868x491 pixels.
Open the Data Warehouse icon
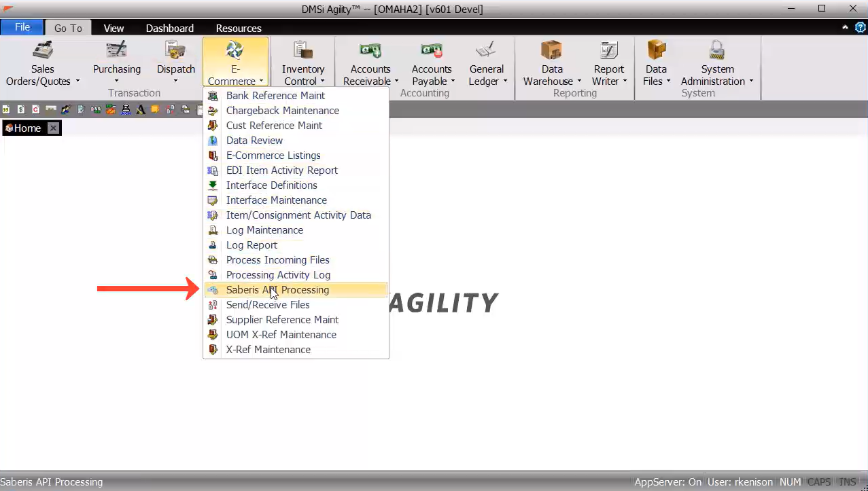tap(551, 51)
